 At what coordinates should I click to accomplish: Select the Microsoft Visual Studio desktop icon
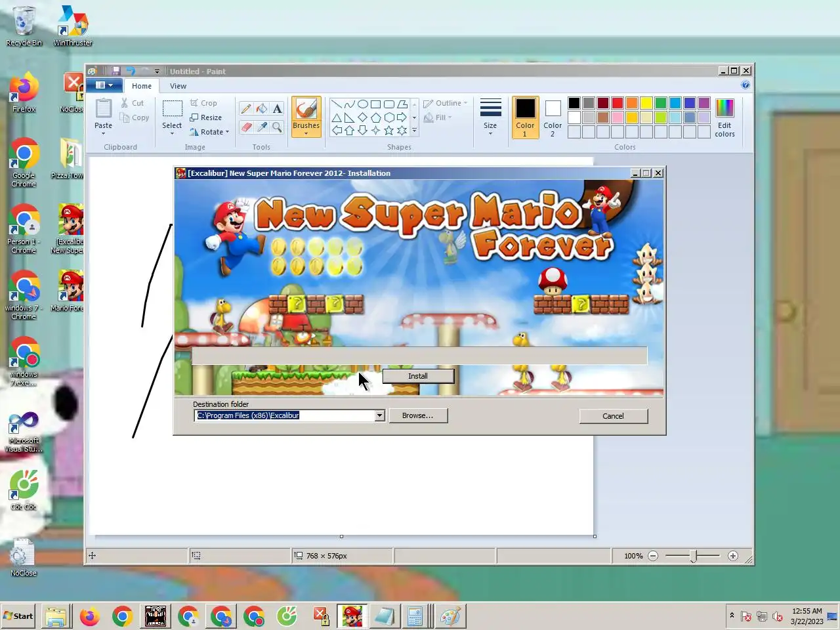[x=24, y=432]
